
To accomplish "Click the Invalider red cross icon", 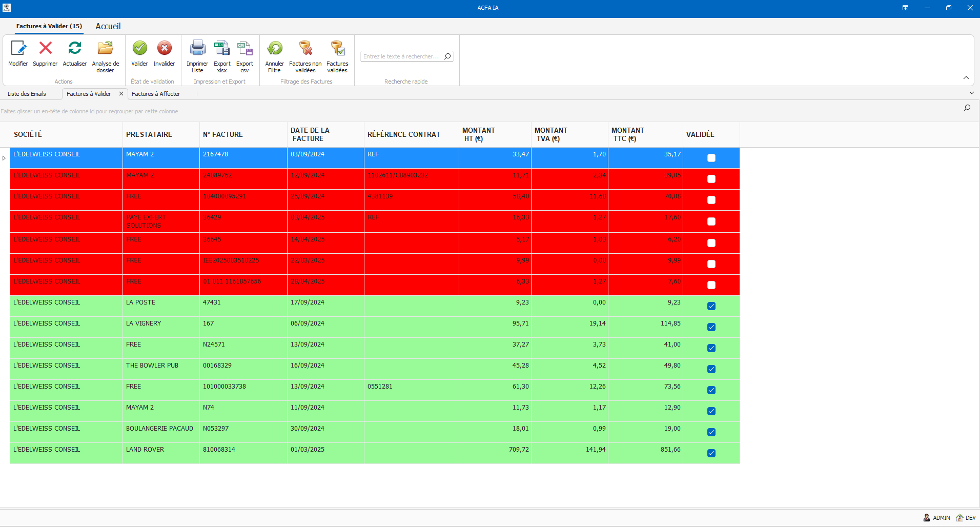I will 164,49.
